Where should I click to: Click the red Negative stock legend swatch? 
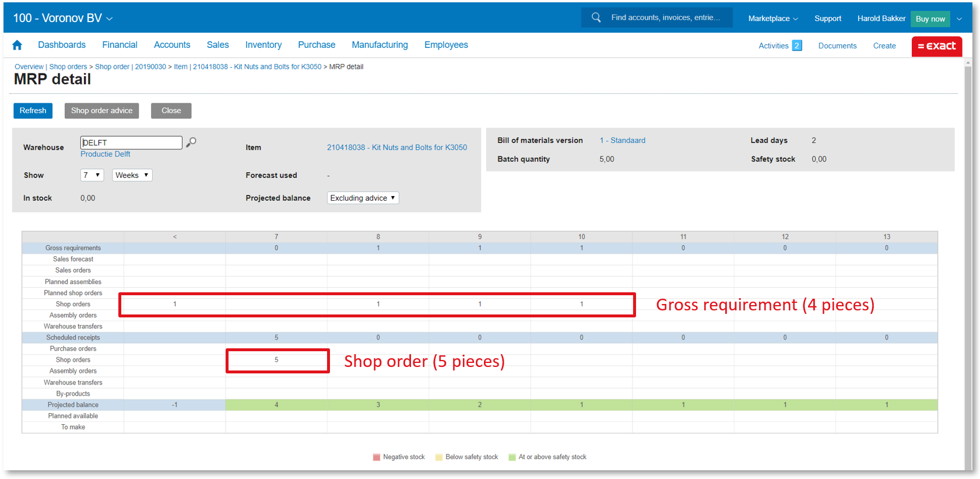(x=377, y=457)
